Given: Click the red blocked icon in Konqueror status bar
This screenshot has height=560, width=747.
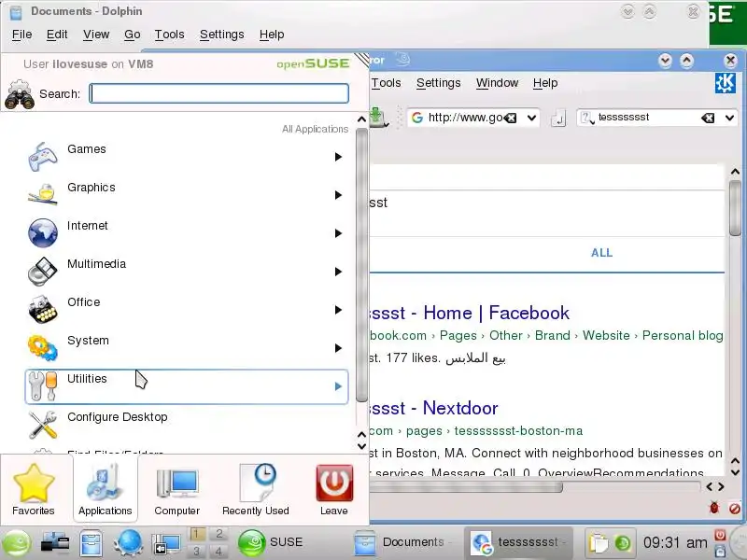Looking at the screenshot, I should [x=735, y=509].
